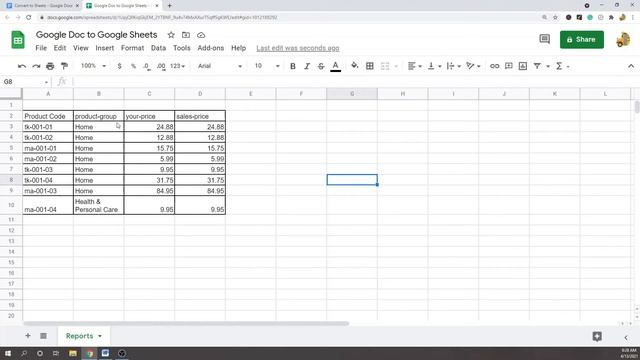Add a new sheet with plus

[x=28, y=336]
